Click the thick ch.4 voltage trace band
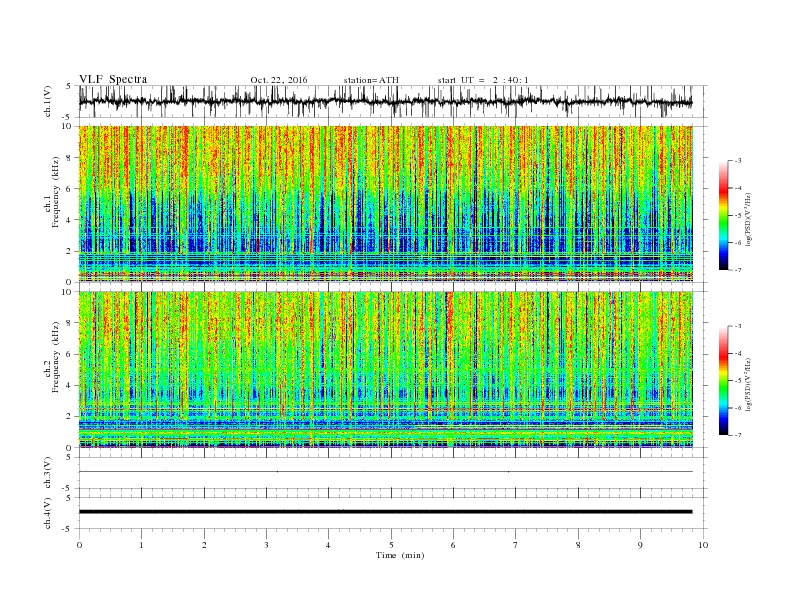The height and width of the screenshot is (612, 792). pos(385,512)
